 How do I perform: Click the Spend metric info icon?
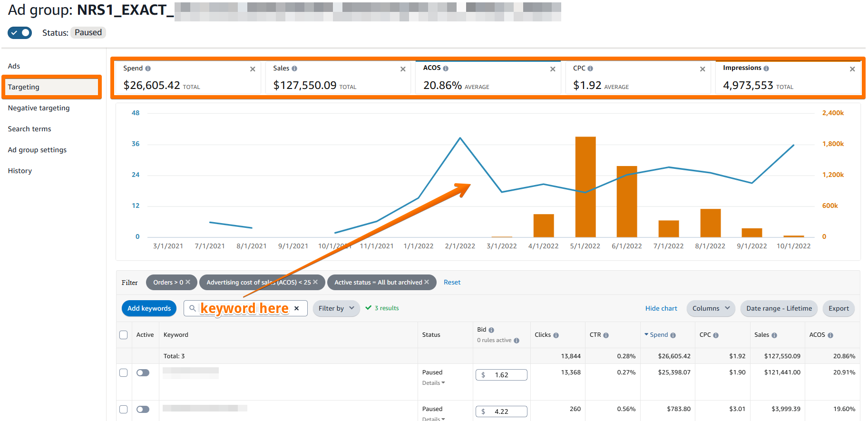tap(148, 69)
